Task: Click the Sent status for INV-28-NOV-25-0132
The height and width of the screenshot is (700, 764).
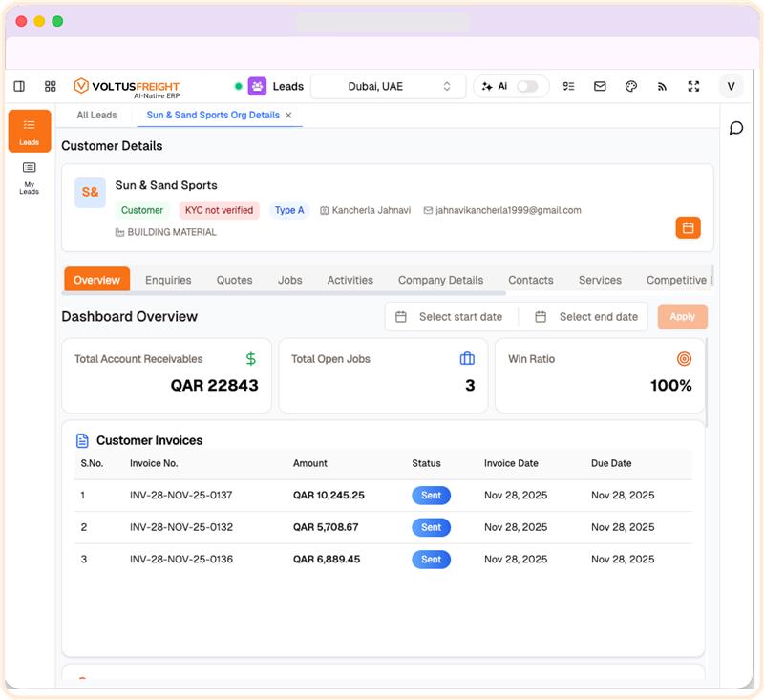Action: point(432,527)
